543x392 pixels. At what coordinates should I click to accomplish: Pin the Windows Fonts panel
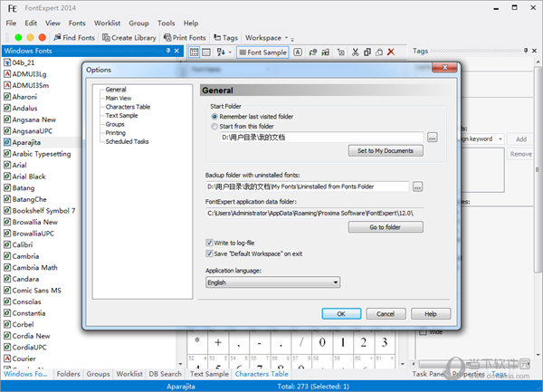(x=168, y=51)
